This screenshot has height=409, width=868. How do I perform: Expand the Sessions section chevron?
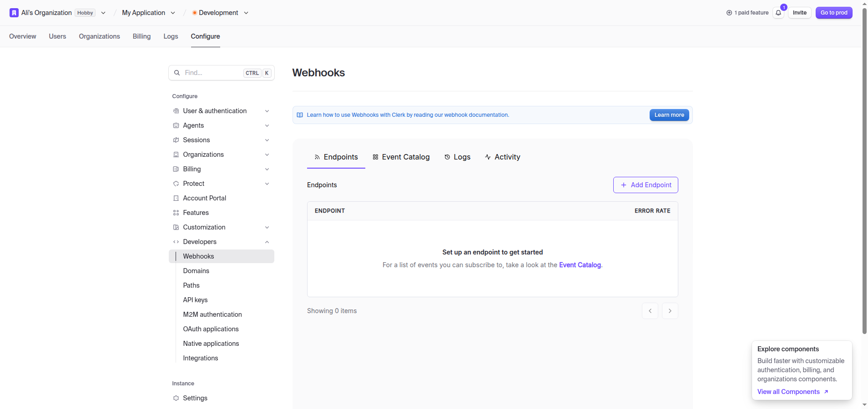(x=267, y=140)
